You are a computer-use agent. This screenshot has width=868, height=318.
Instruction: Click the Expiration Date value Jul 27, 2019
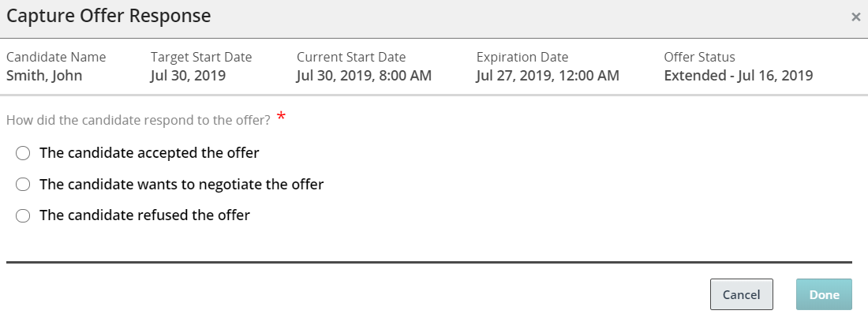(548, 76)
